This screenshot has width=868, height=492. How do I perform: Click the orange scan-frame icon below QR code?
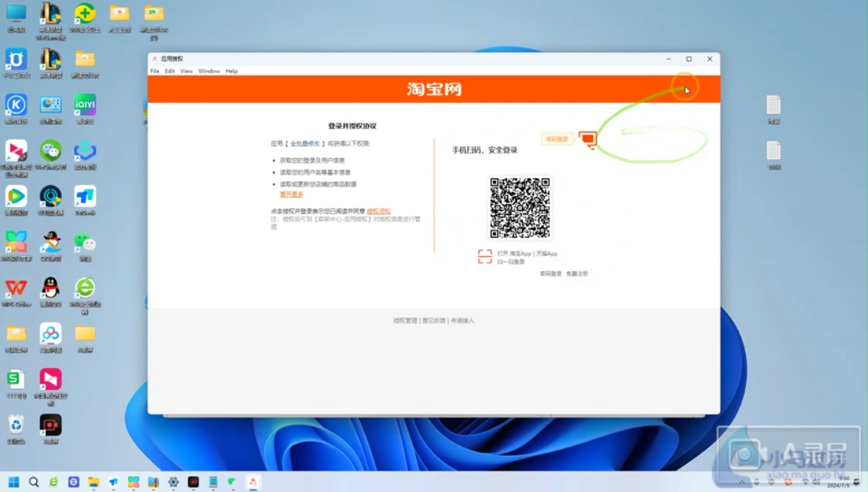[485, 256]
